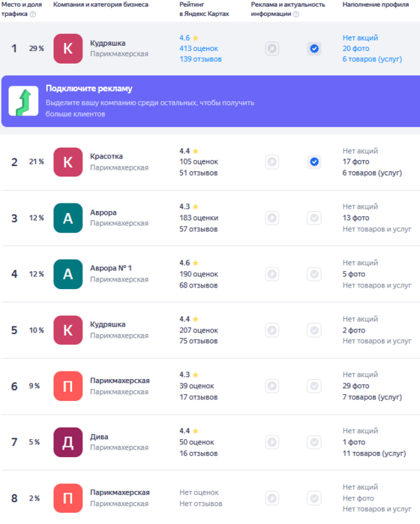The width and height of the screenshot is (420, 524).
Task: Open the 20 фото link
Action: pyautogui.click(x=356, y=49)
